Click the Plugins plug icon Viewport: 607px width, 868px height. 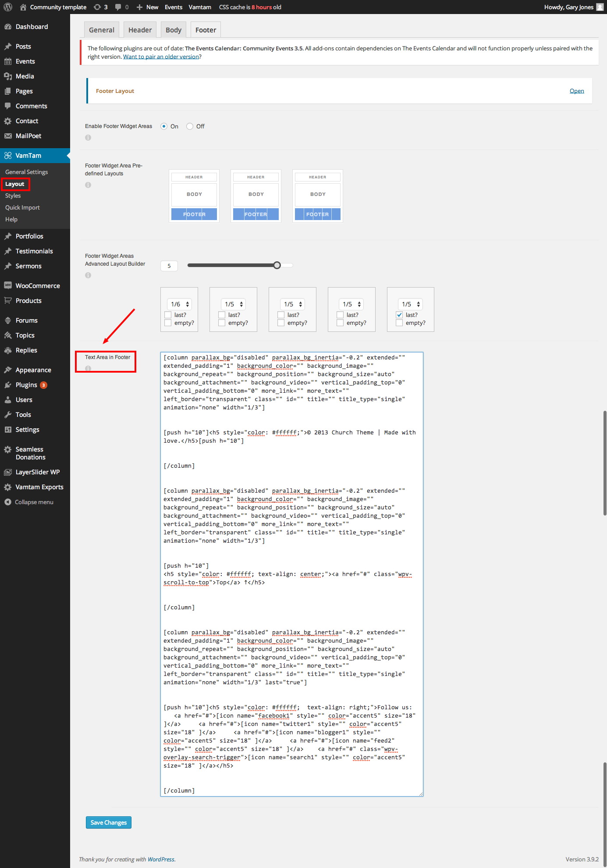pos(8,385)
